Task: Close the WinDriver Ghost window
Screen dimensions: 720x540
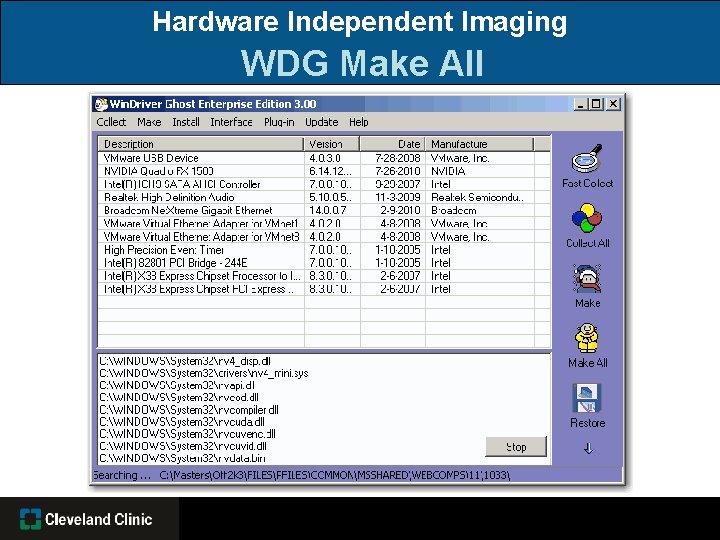Action: click(x=613, y=104)
